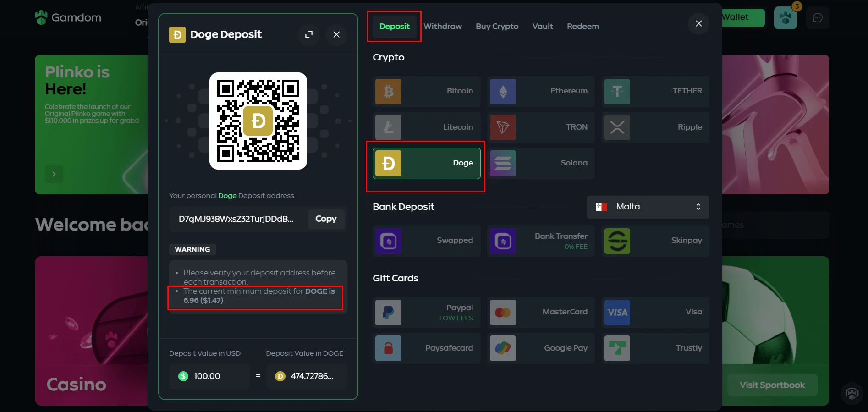
Task: Select the Trustly payment option
Action: [x=655, y=348]
